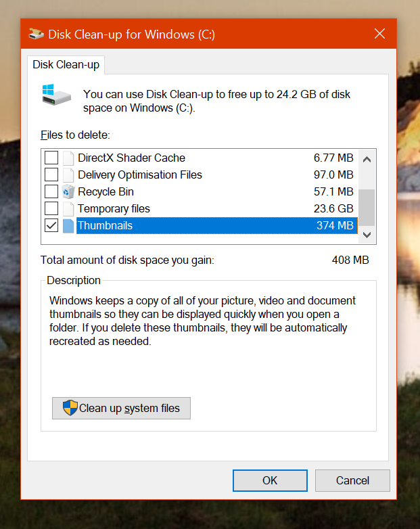This screenshot has width=420, height=529.
Task: Check the Temporary files checkbox
Action: click(51, 208)
